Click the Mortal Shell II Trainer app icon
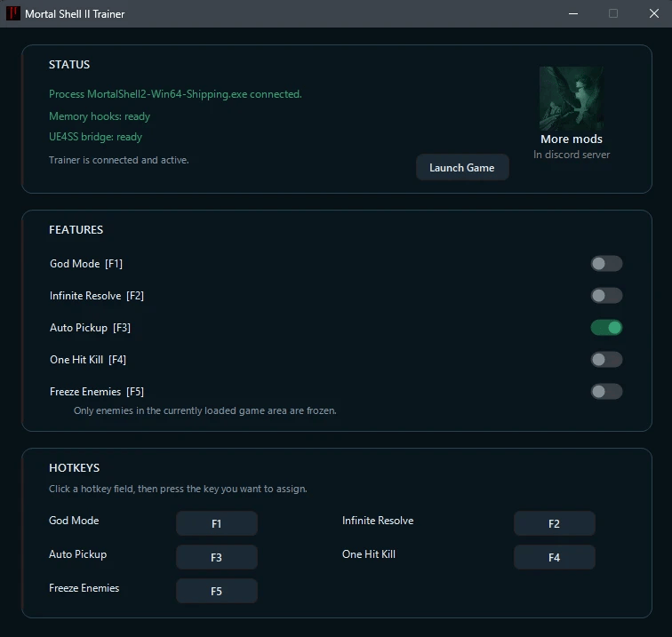This screenshot has width=672, height=637. pyautogui.click(x=12, y=13)
